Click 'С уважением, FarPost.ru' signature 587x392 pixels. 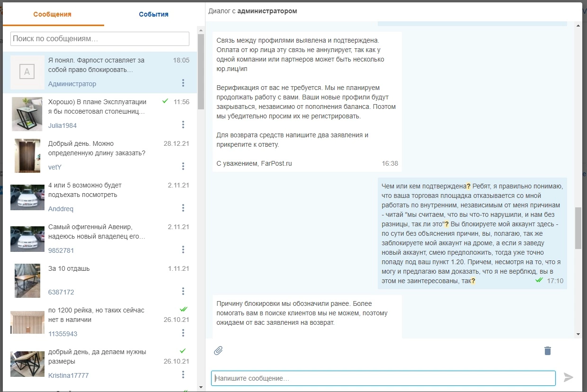(x=254, y=163)
